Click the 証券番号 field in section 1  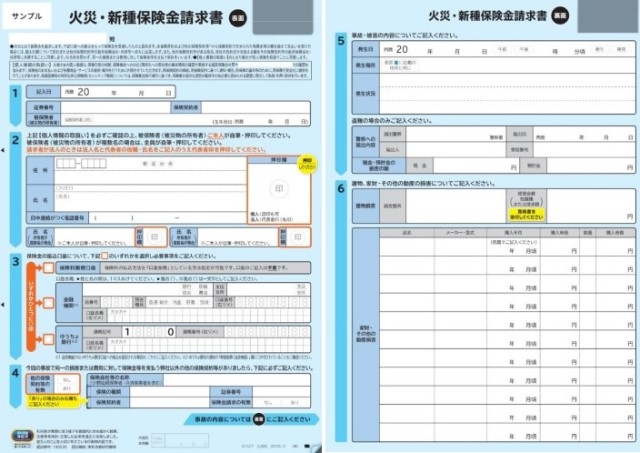116,107
